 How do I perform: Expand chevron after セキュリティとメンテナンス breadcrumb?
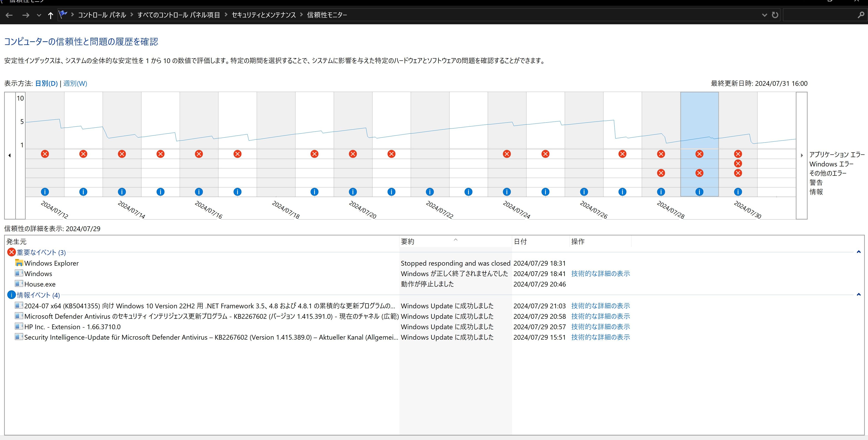(302, 15)
